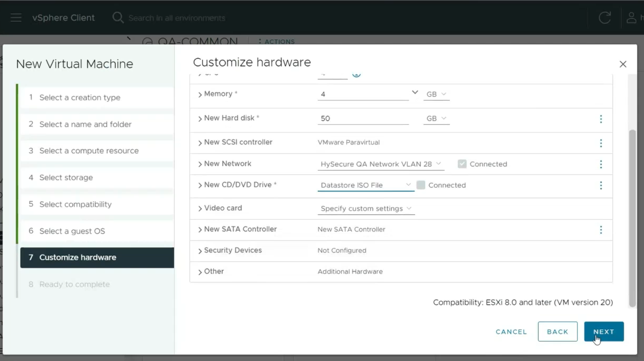Open New Network three-dot options menu

click(x=600, y=164)
